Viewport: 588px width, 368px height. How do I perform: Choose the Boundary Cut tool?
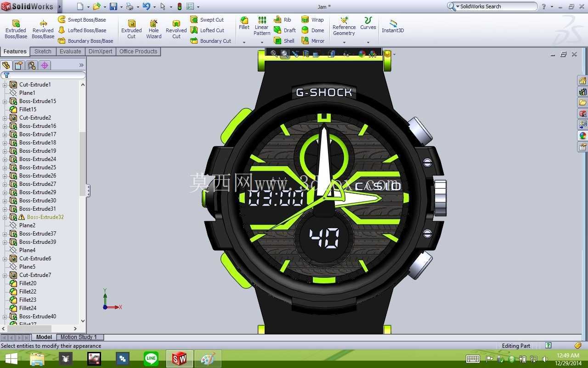(210, 41)
